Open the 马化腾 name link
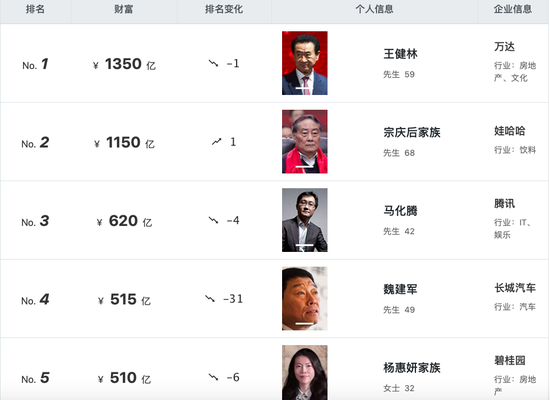Image resolution: width=550 pixels, height=400 pixels. point(400,211)
